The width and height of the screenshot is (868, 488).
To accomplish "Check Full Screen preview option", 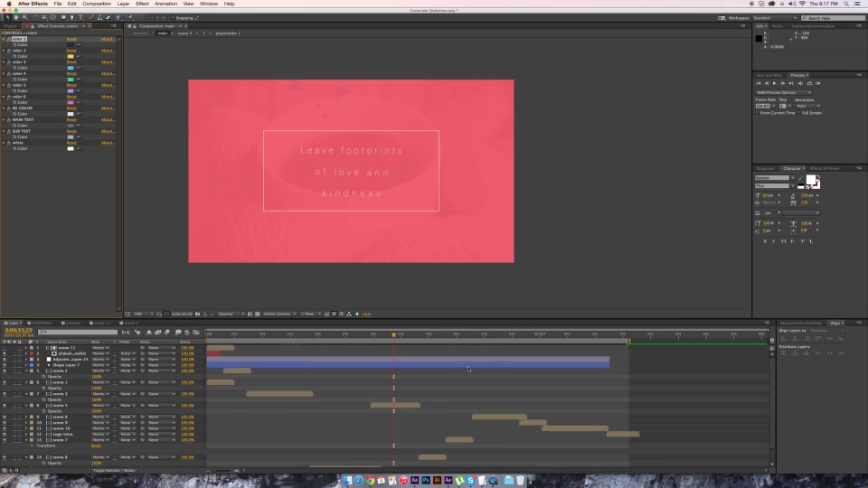I will tap(799, 113).
